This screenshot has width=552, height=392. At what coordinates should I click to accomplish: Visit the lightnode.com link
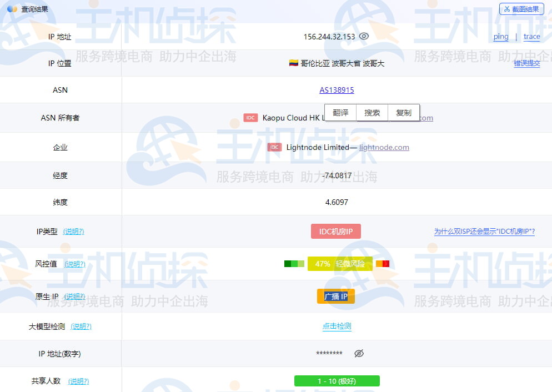click(384, 147)
